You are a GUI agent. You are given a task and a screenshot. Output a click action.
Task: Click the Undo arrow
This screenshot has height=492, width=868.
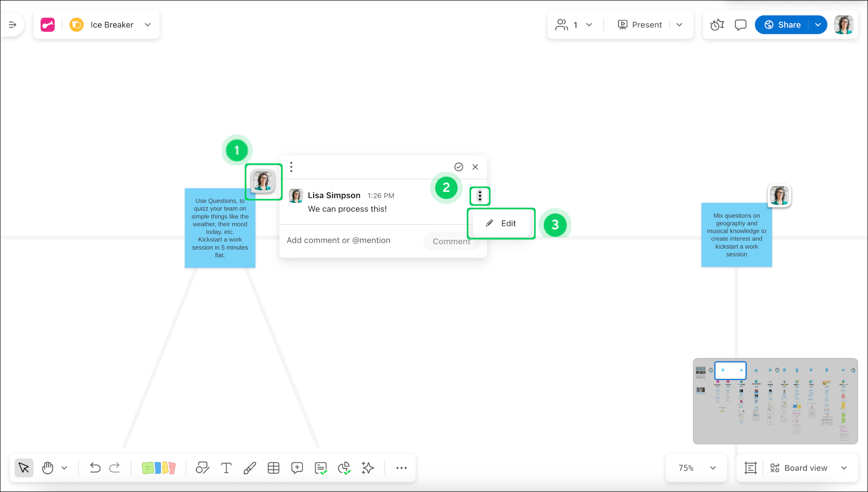point(95,468)
